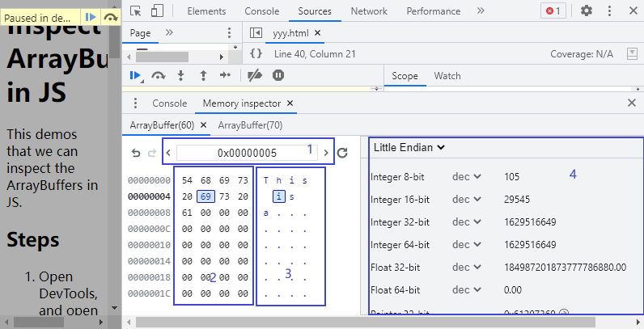The image size is (644, 329).
Task: Select the ArrayBuffer(70) tab
Action: click(x=250, y=125)
